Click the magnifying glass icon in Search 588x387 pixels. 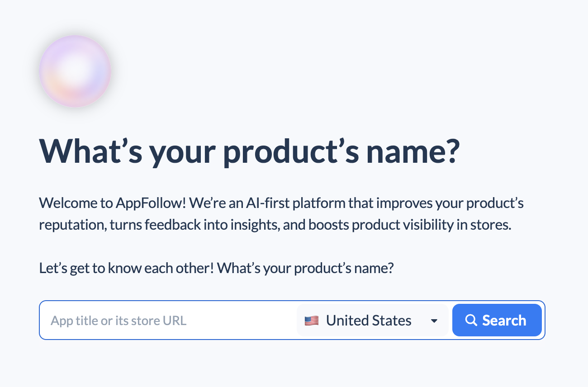tap(471, 320)
